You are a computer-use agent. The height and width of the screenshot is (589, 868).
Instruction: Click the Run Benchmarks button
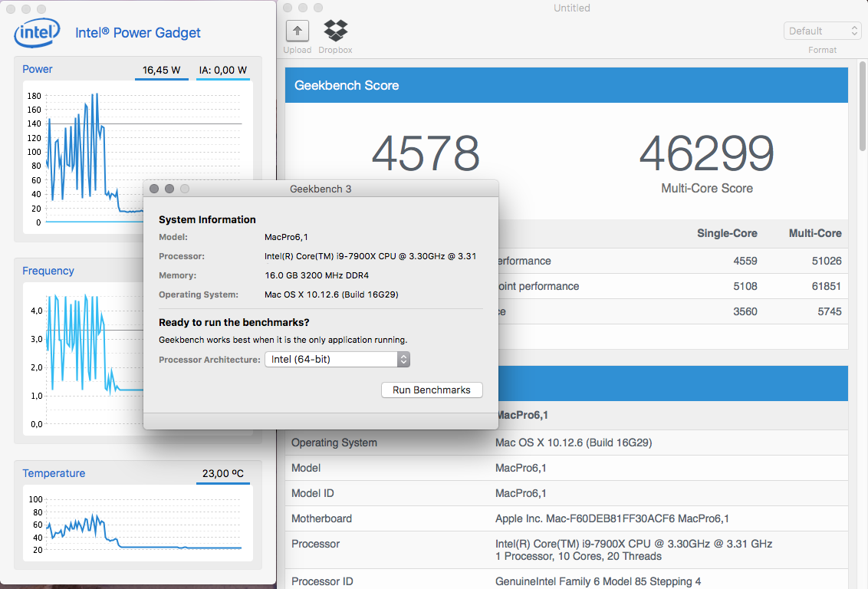point(432,390)
